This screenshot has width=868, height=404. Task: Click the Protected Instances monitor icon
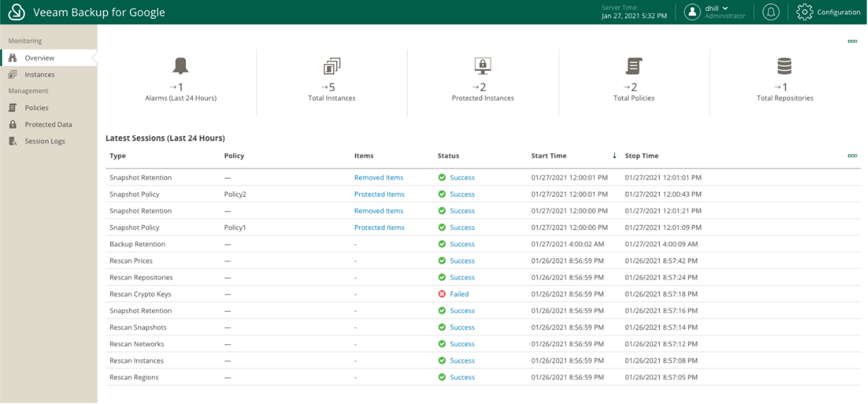pos(483,66)
